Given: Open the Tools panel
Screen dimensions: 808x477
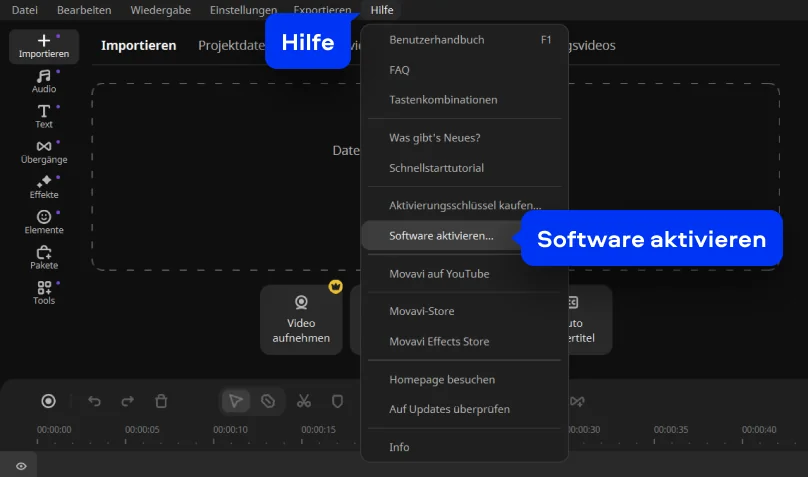Looking at the screenshot, I should tap(44, 293).
